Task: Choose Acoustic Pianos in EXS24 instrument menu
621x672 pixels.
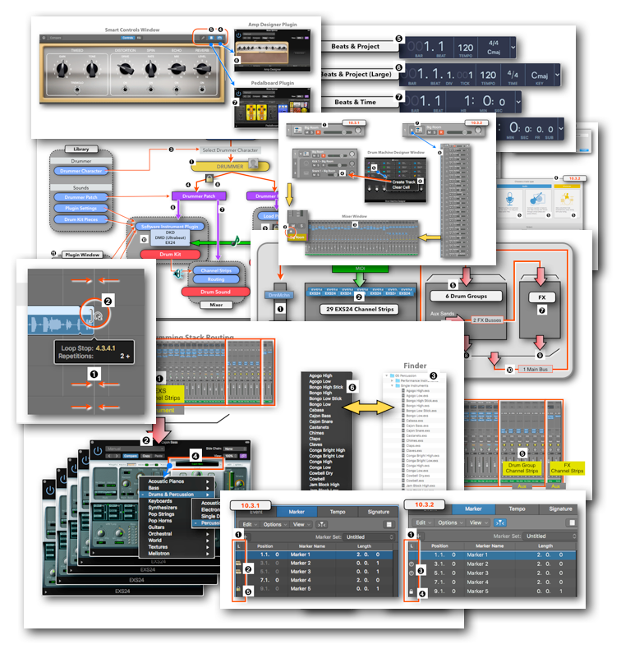Action: click(176, 481)
